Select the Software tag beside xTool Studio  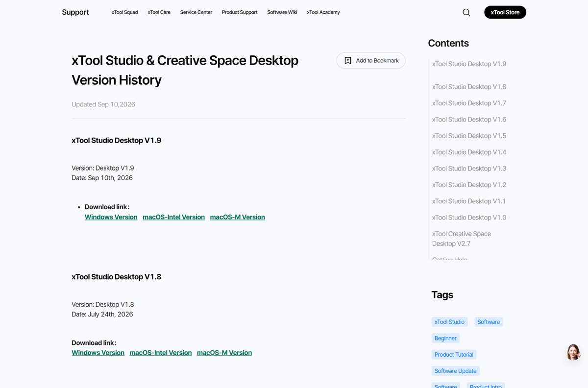click(x=489, y=322)
